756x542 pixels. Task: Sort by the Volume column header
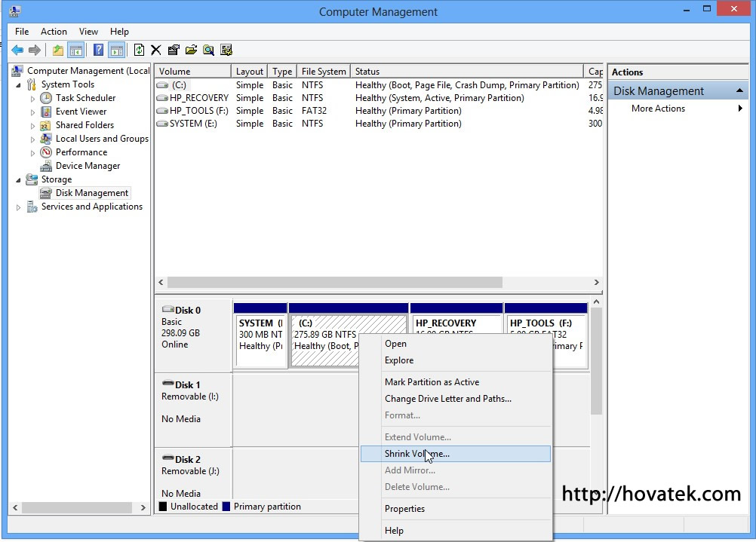[x=192, y=72]
